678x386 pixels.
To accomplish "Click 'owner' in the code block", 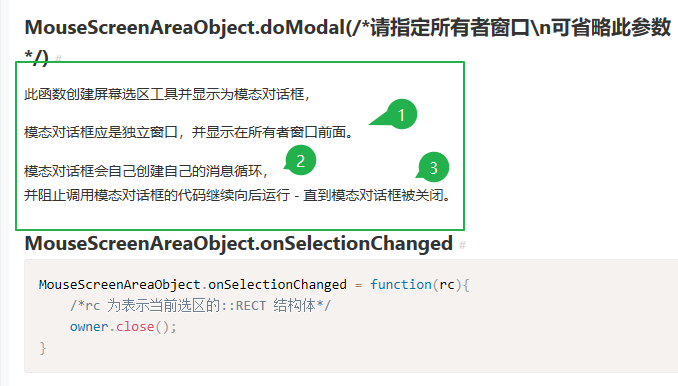I will [89, 326].
